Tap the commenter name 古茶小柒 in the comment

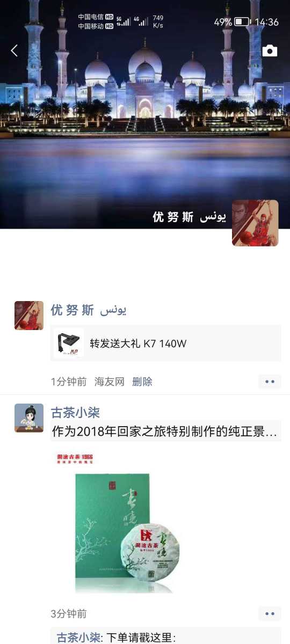(78, 638)
